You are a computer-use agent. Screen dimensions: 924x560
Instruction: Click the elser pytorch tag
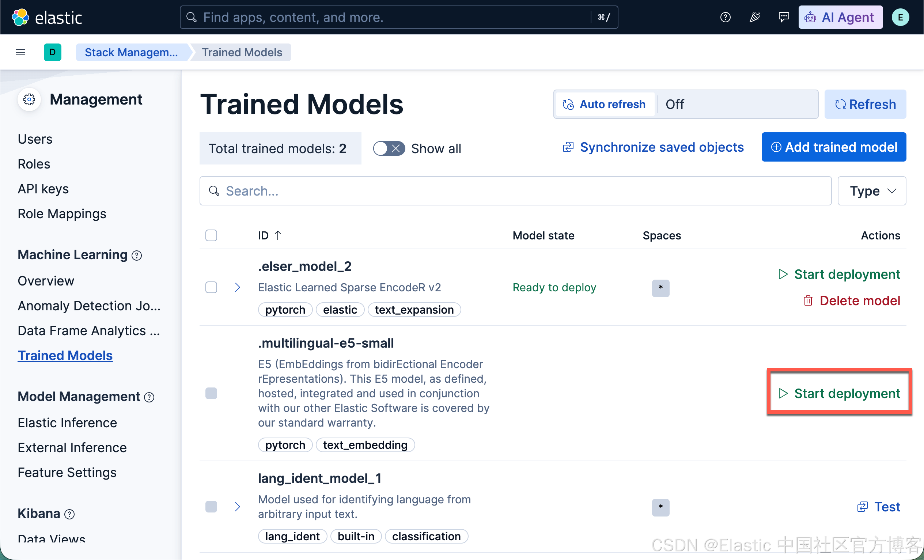click(x=285, y=310)
